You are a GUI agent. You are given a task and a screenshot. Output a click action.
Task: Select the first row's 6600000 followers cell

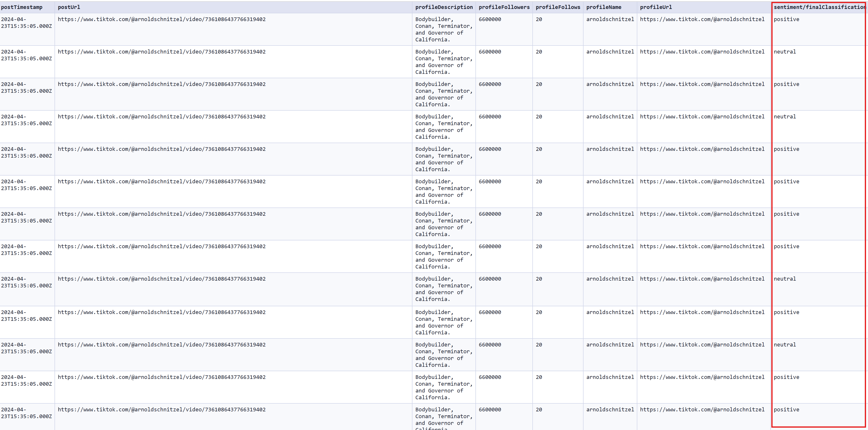[489, 19]
